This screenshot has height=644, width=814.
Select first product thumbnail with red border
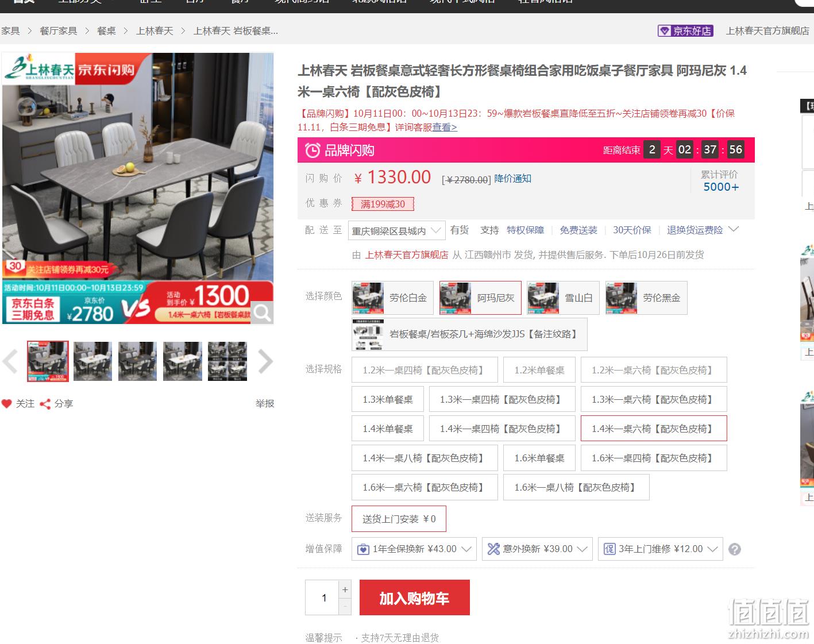(48, 361)
